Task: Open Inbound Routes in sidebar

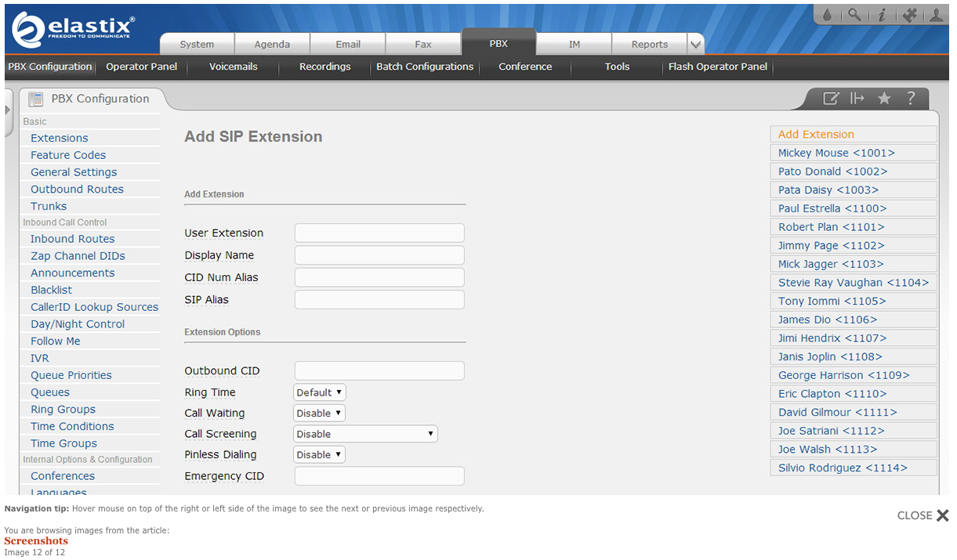Action: (x=73, y=239)
